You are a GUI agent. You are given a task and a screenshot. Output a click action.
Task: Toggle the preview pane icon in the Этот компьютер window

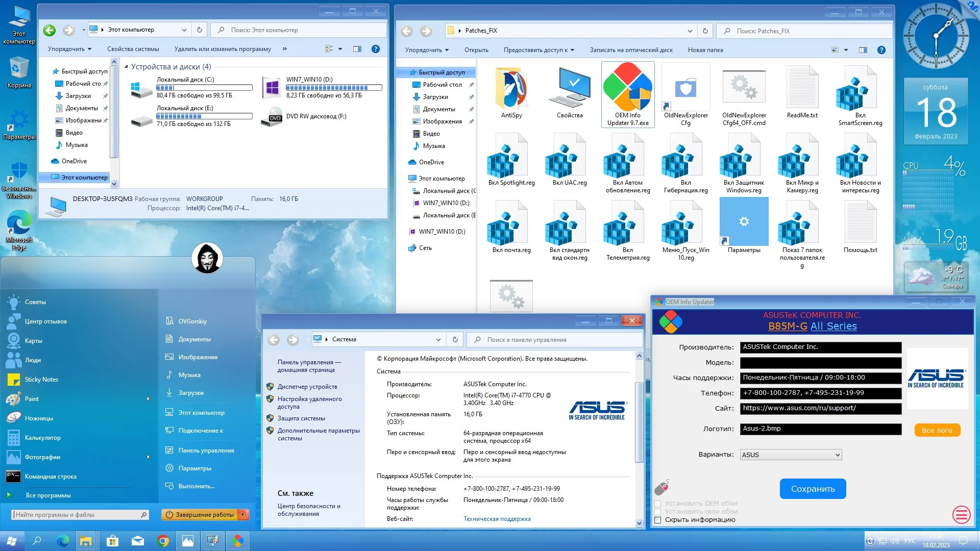tap(357, 49)
